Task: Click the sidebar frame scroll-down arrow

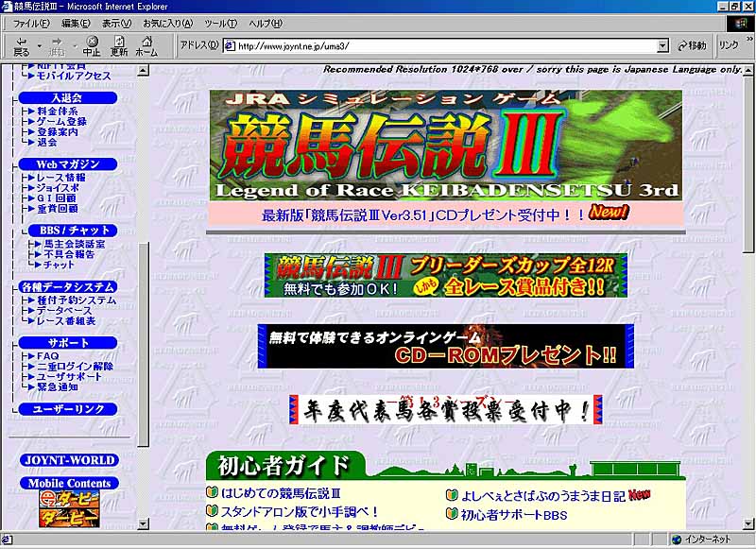Action: tap(144, 523)
